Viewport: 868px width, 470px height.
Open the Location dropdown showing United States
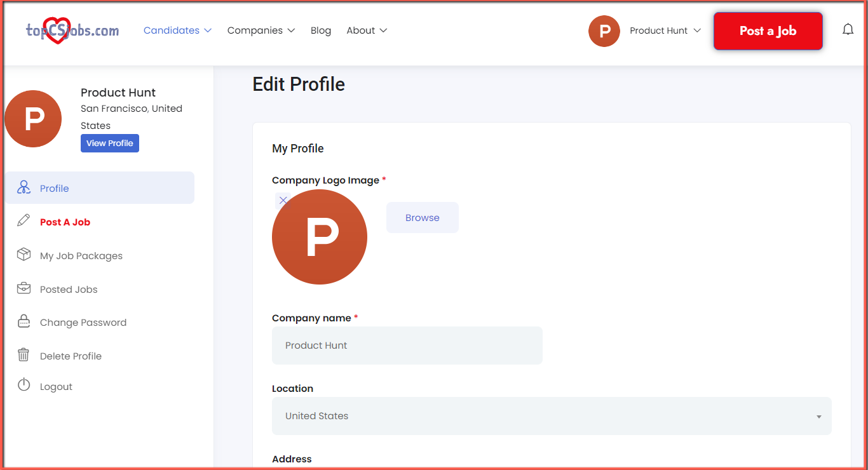point(552,416)
